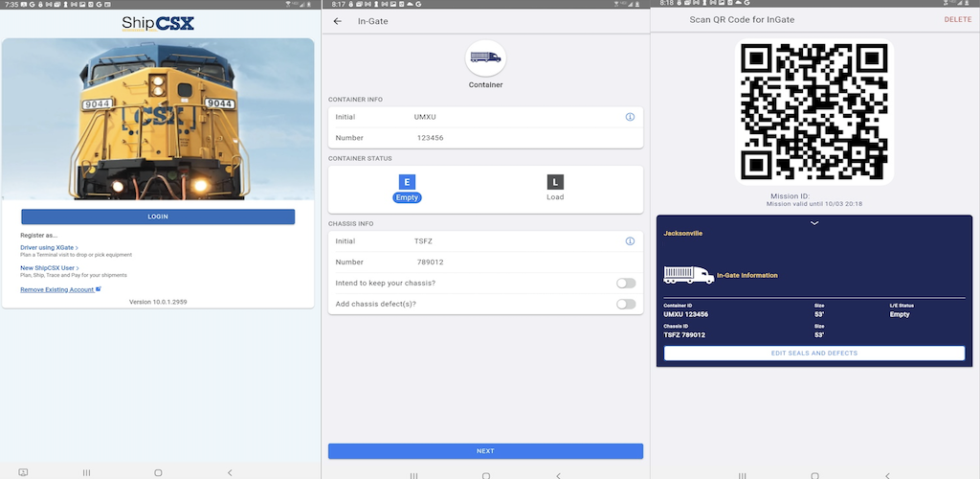Viewport: 980px width, 479px height.
Task: Tap the Container truck icon
Action: 485,58
